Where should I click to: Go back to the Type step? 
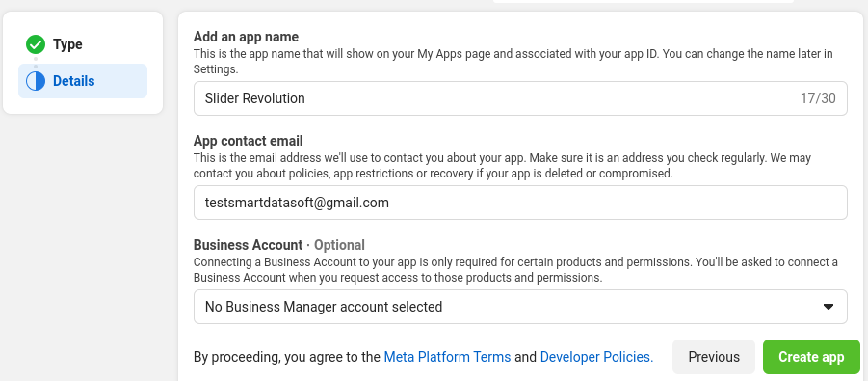67,44
